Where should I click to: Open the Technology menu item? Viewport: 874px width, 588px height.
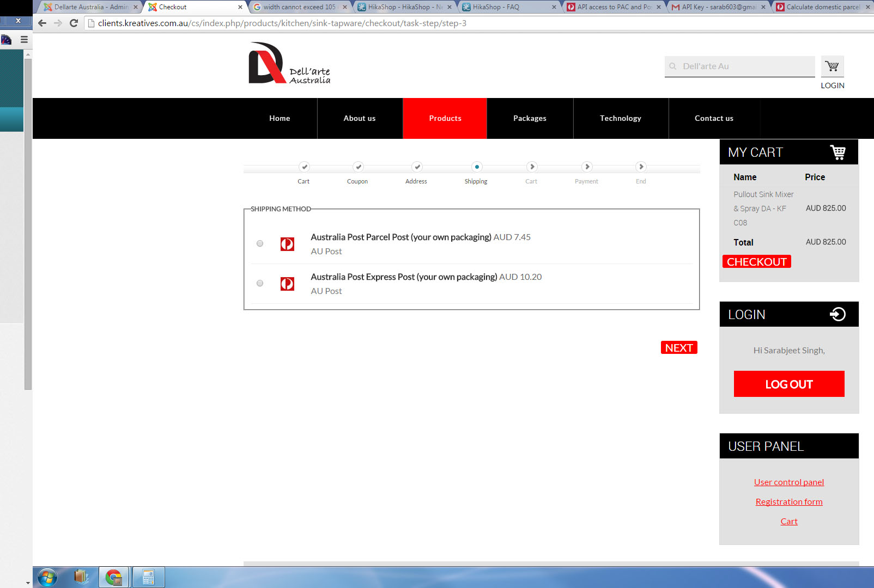[621, 118]
